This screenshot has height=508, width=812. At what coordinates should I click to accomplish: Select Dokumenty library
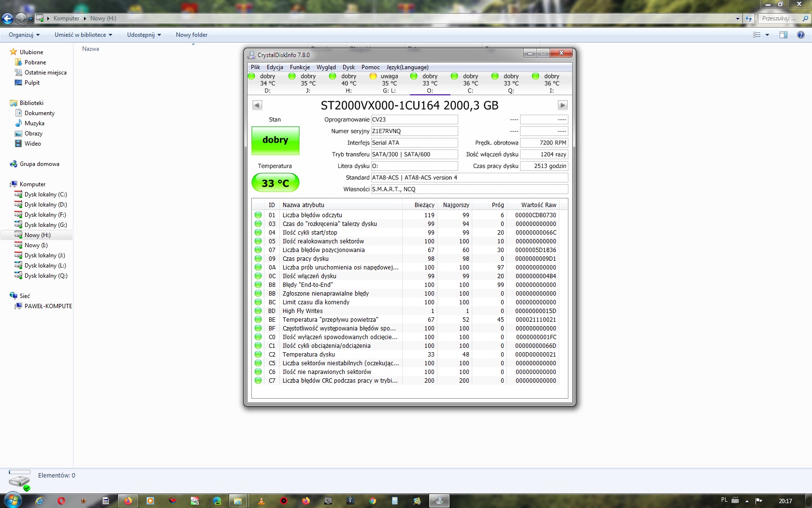click(x=40, y=113)
